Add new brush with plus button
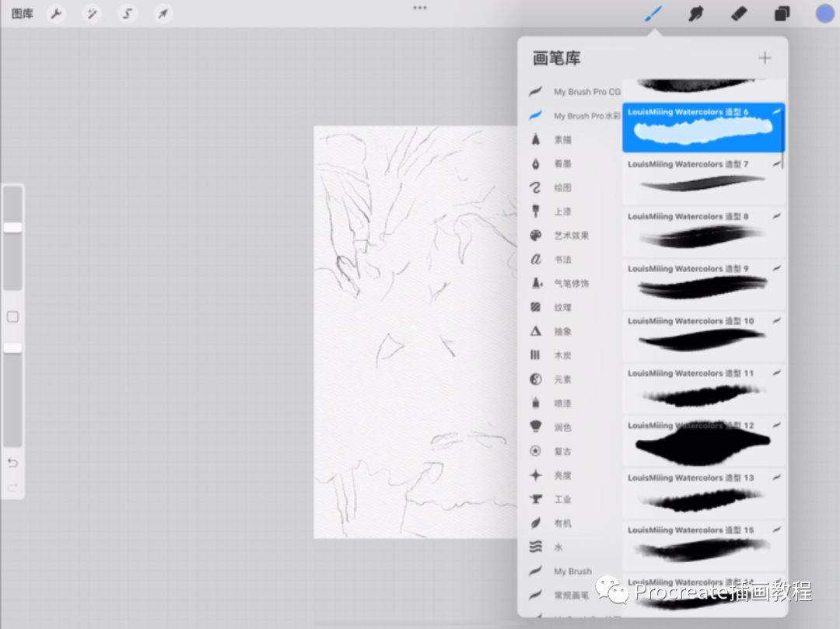 tap(765, 58)
